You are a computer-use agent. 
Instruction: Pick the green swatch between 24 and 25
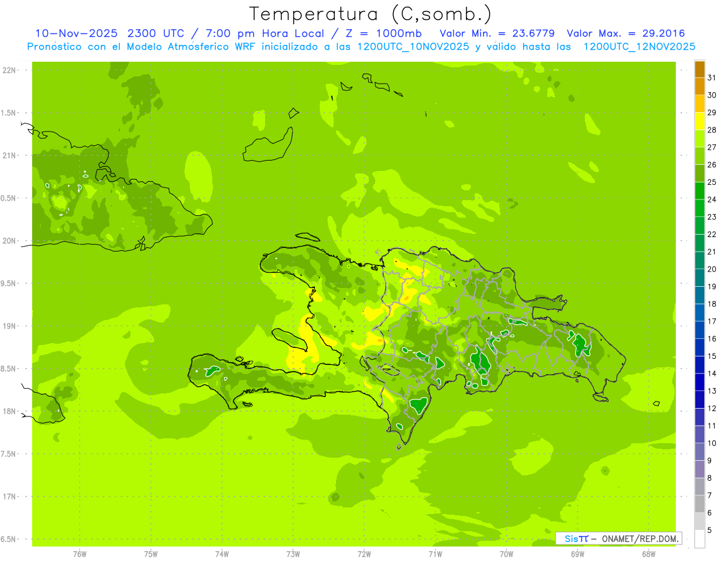coord(699,191)
